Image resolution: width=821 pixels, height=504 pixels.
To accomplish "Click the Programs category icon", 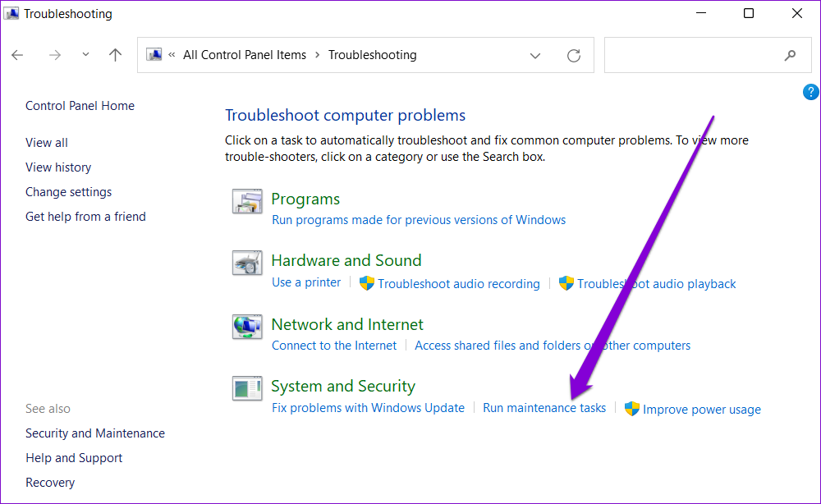I will pyautogui.click(x=247, y=201).
